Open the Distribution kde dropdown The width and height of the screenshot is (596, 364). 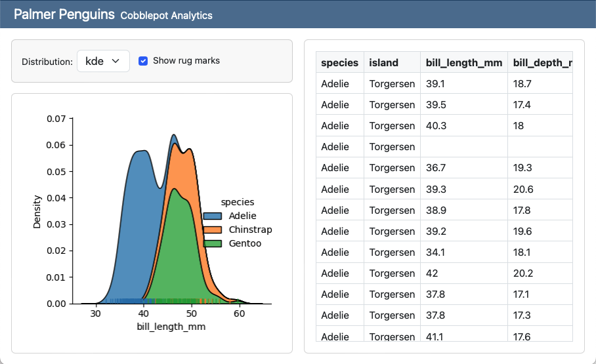pos(103,61)
